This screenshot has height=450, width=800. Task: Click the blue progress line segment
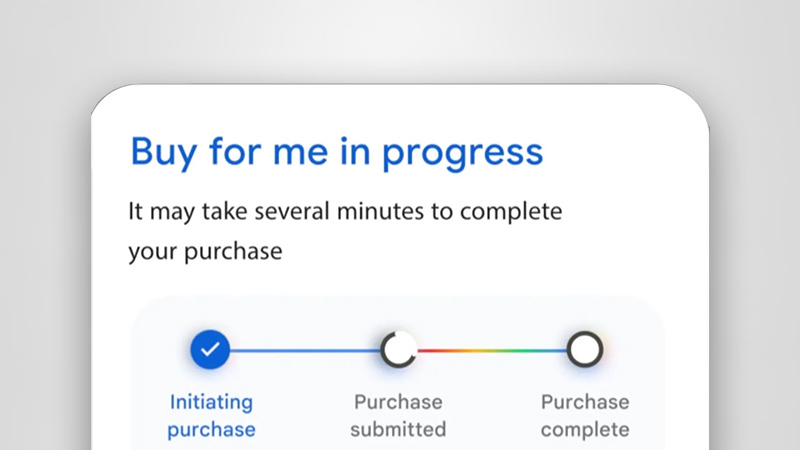[x=305, y=351]
